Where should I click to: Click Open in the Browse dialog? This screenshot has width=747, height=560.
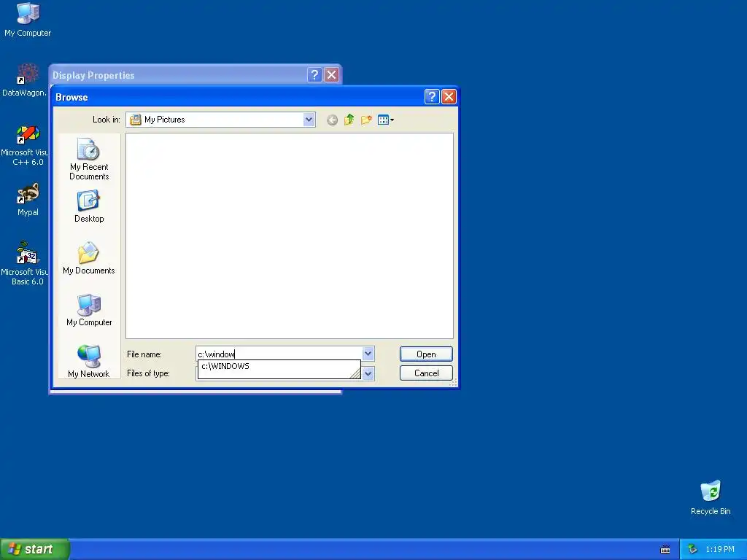tap(426, 354)
